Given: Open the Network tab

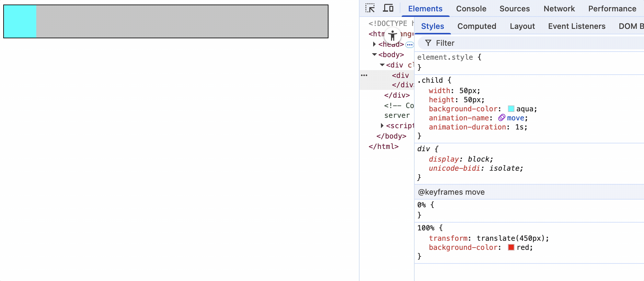Looking at the screenshot, I should [559, 9].
